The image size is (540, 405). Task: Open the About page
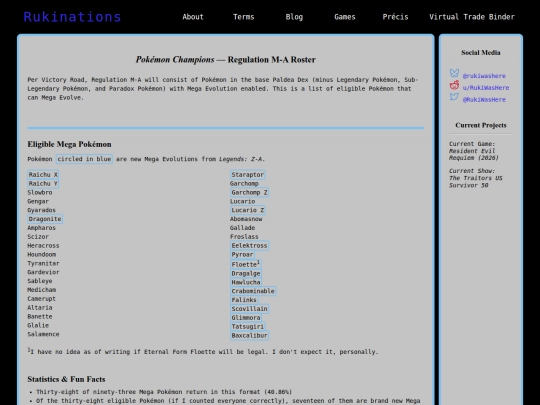click(x=193, y=17)
